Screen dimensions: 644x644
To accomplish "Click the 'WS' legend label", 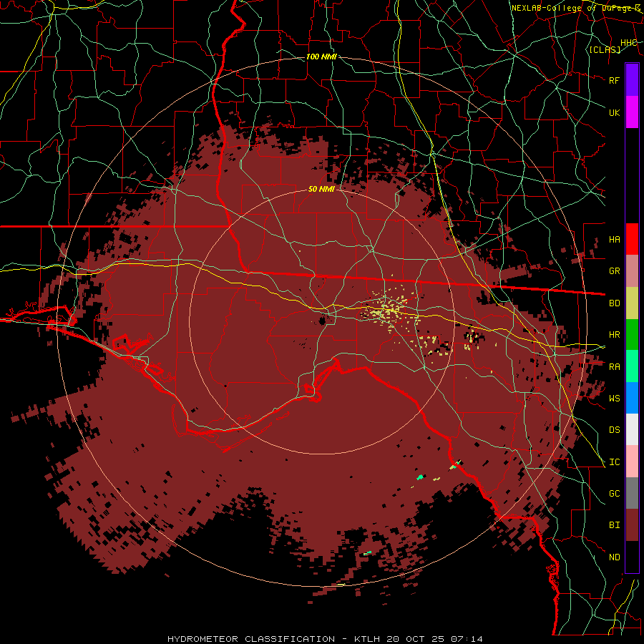I will click(614, 399).
